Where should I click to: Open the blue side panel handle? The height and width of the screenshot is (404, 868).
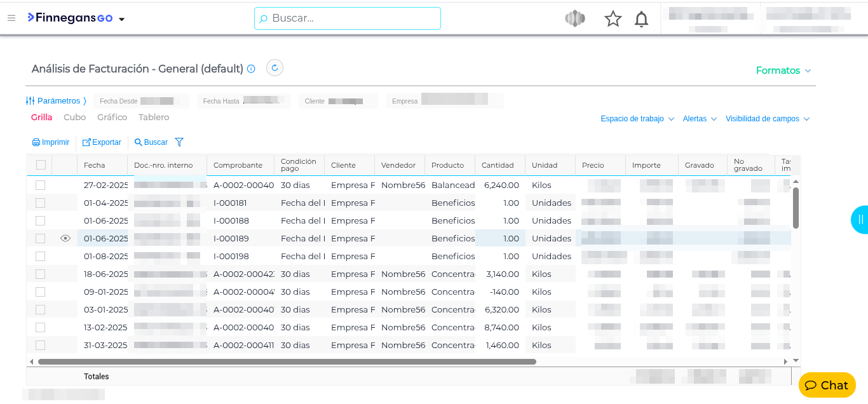pyautogui.click(x=860, y=220)
